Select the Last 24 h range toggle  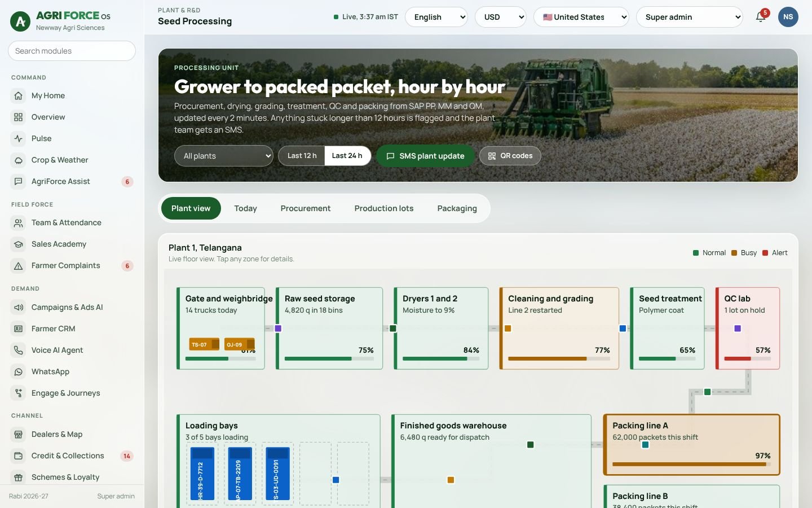(x=347, y=156)
